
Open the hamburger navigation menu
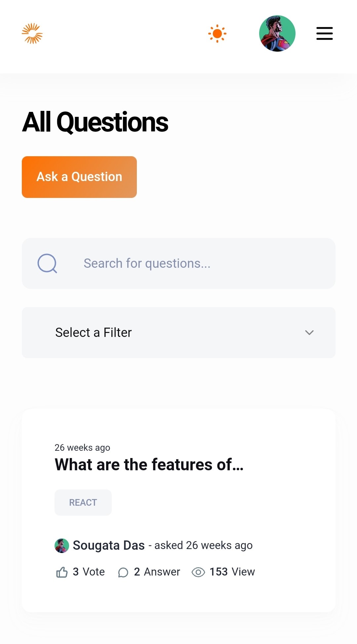tap(324, 33)
